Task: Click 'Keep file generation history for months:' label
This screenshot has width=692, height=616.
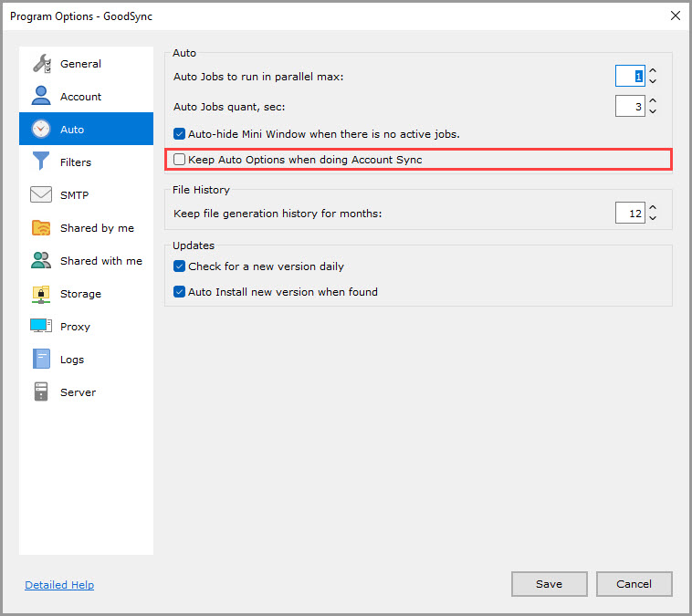Action: 278,214
